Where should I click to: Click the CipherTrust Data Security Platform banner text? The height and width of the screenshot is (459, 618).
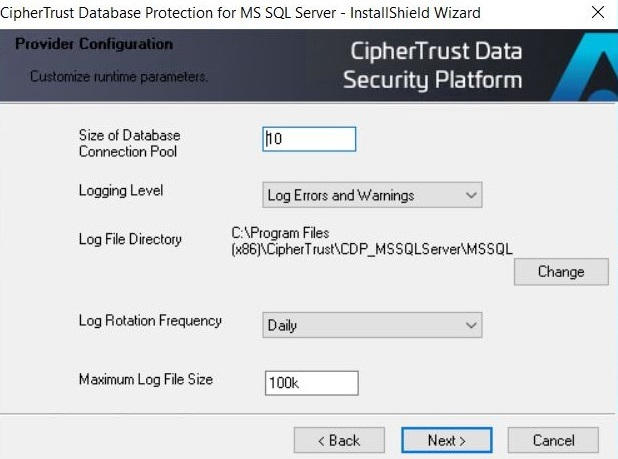tap(433, 65)
